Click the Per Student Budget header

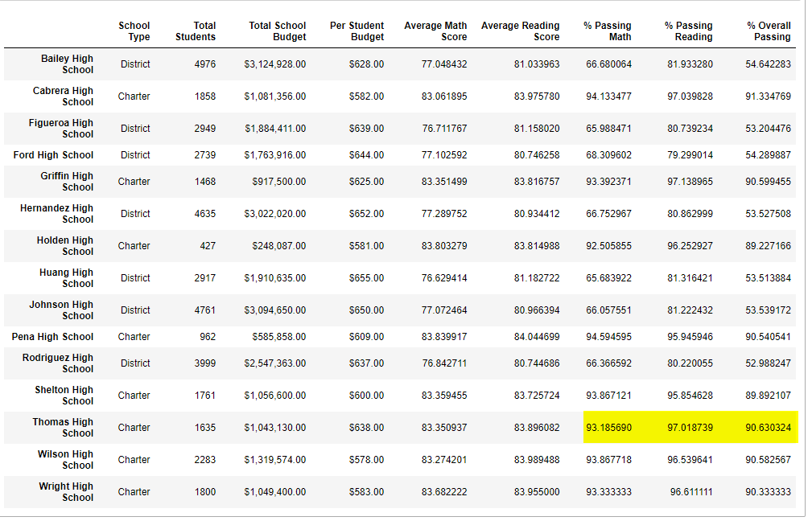point(357,31)
